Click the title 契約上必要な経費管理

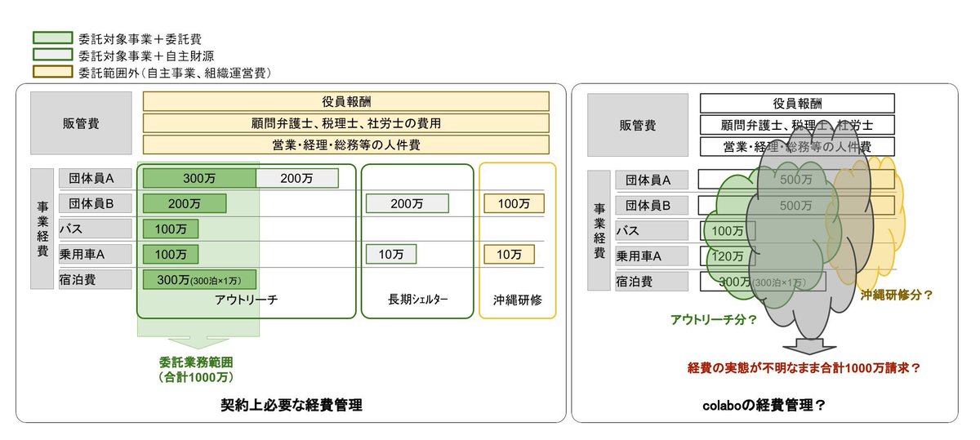click(292, 405)
